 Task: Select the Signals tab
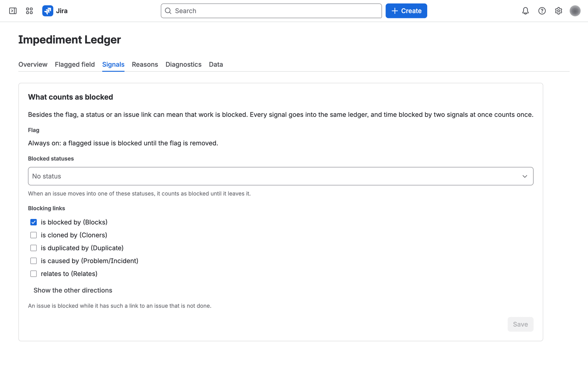click(x=113, y=64)
